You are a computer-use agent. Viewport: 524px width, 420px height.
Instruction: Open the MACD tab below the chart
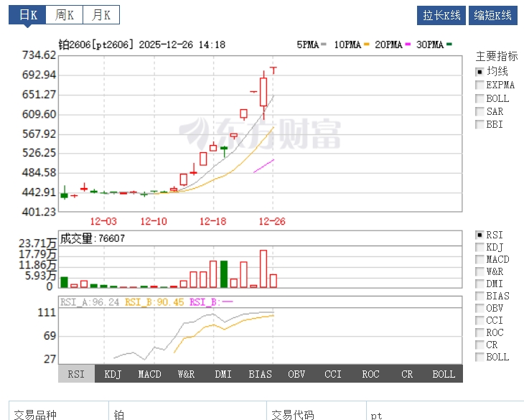pyautogui.click(x=150, y=374)
